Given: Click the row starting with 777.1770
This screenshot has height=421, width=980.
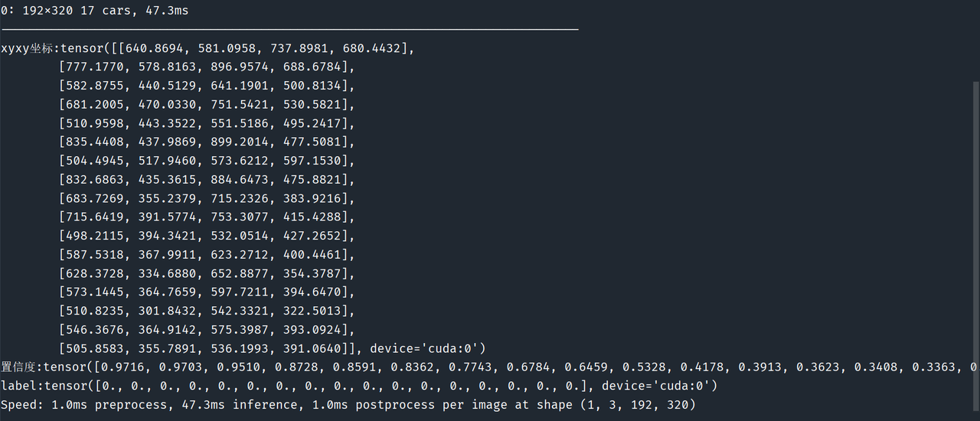Looking at the screenshot, I should [207, 67].
